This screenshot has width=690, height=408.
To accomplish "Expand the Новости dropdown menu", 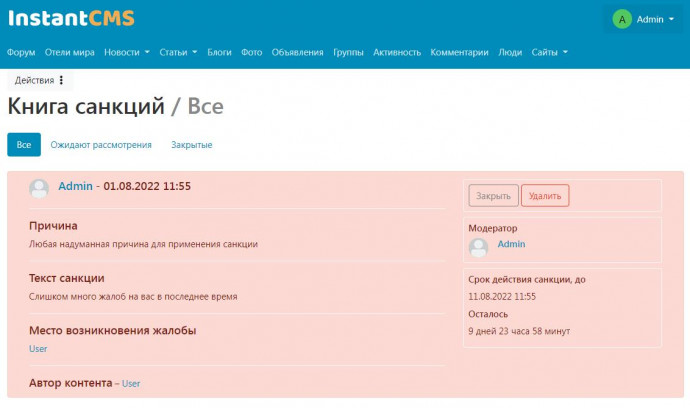I will (127, 52).
